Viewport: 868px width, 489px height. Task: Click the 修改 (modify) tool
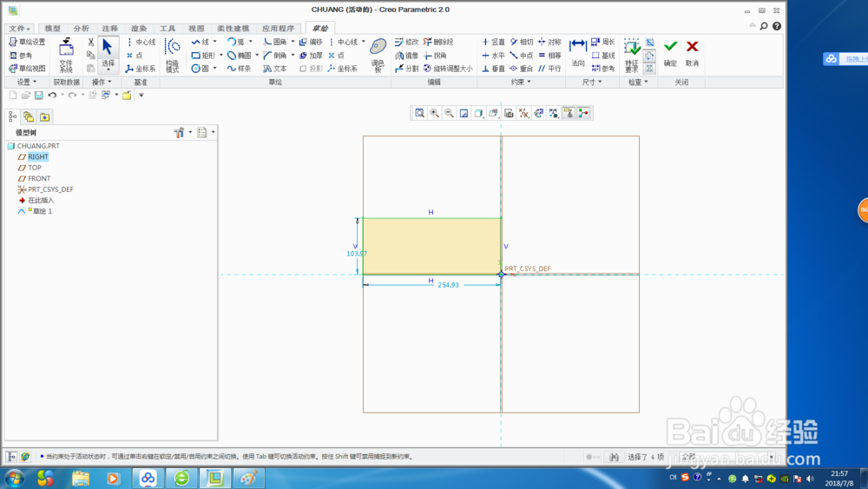click(x=407, y=42)
